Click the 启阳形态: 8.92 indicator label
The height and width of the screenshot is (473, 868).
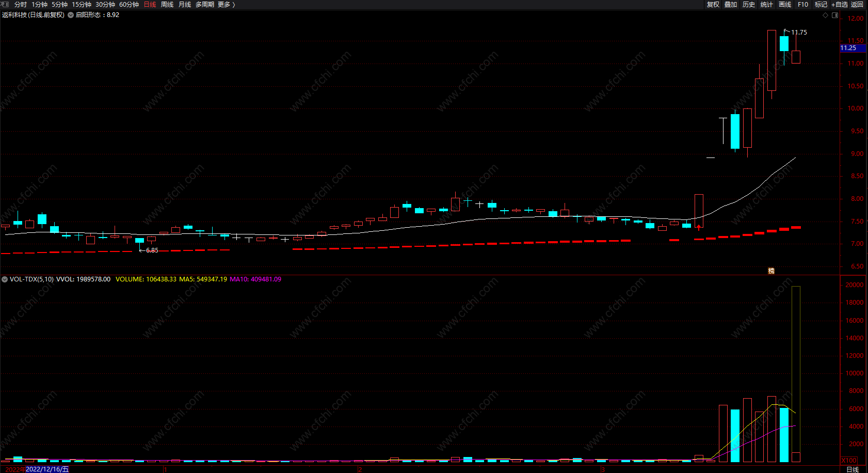98,15
